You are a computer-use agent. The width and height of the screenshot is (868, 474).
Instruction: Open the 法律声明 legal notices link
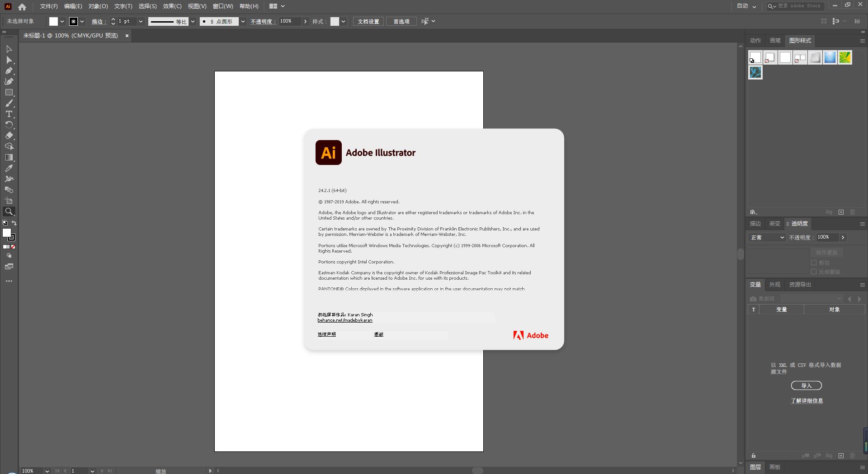coord(326,334)
